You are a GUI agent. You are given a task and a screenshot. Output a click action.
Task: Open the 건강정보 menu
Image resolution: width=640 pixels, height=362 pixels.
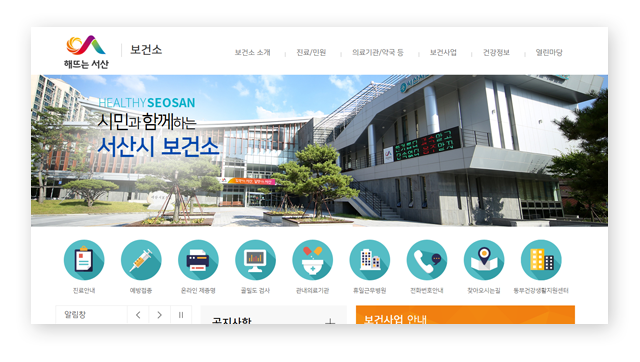496,52
